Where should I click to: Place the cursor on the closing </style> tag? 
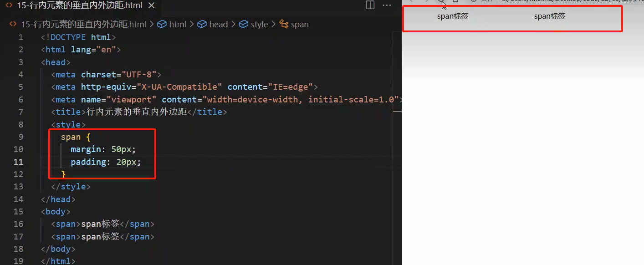point(71,186)
